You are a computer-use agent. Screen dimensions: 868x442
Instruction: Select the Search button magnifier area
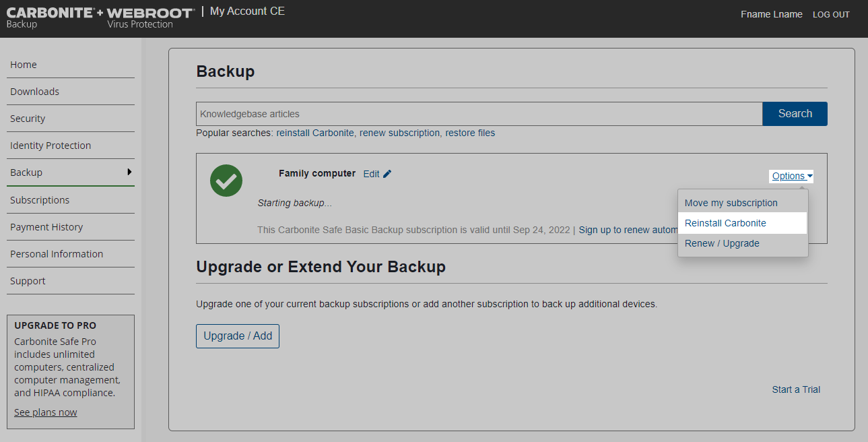(795, 113)
